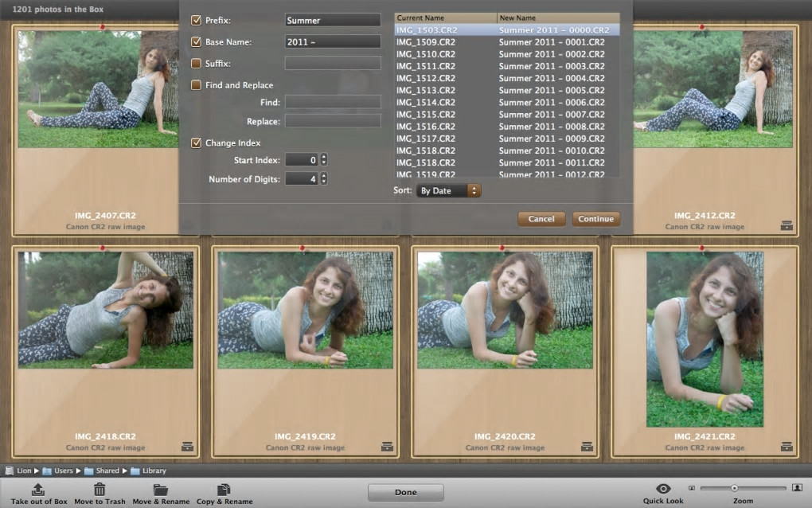This screenshot has width=812, height=508.
Task: Click the Zoom slider handle
Action: (734, 488)
